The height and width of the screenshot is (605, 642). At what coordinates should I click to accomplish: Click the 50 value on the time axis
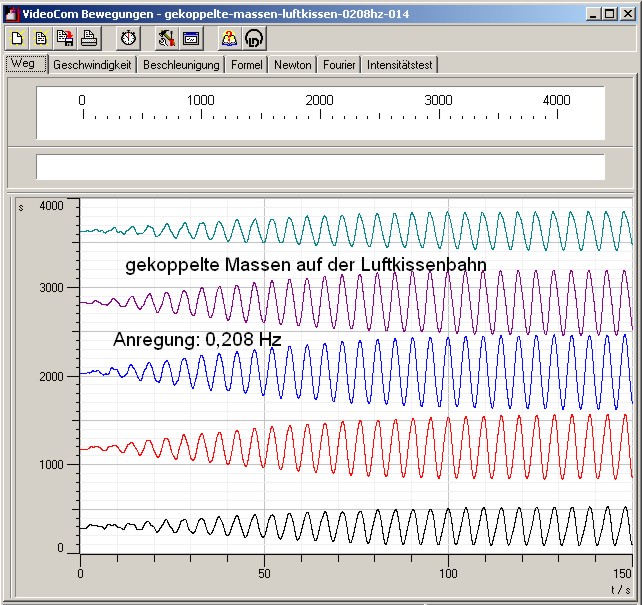pos(264,573)
